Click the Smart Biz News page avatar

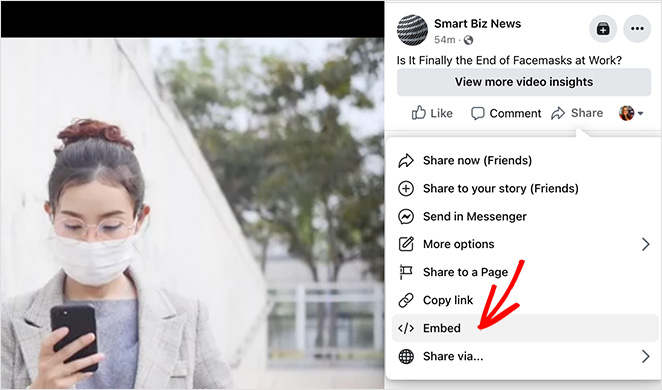point(412,30)
